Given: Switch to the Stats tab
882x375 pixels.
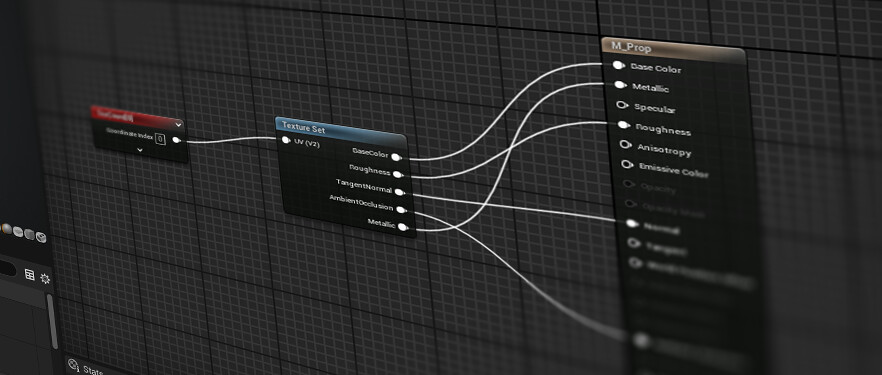Looking at the screenshot, I should pos(86,368).
